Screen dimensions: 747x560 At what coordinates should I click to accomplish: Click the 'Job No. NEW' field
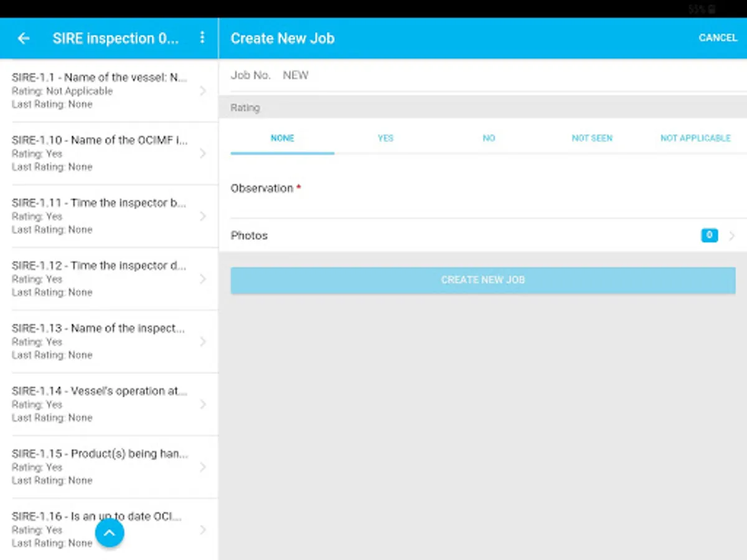(x=483, y=75)
